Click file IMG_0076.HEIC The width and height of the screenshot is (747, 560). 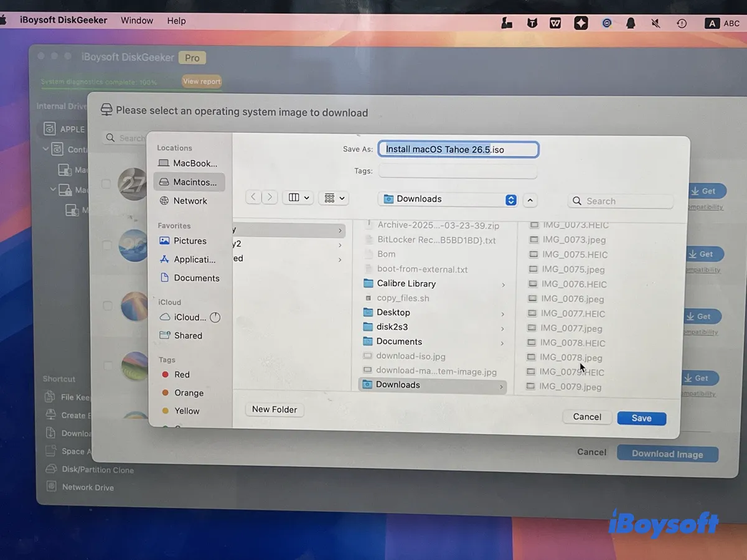tap(574, 284)
